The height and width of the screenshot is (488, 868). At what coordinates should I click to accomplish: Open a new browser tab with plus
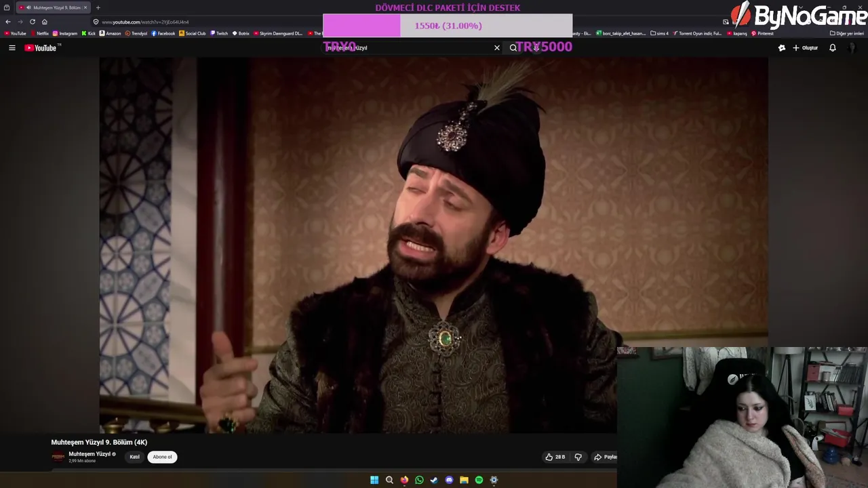click(x=98, y=7)
